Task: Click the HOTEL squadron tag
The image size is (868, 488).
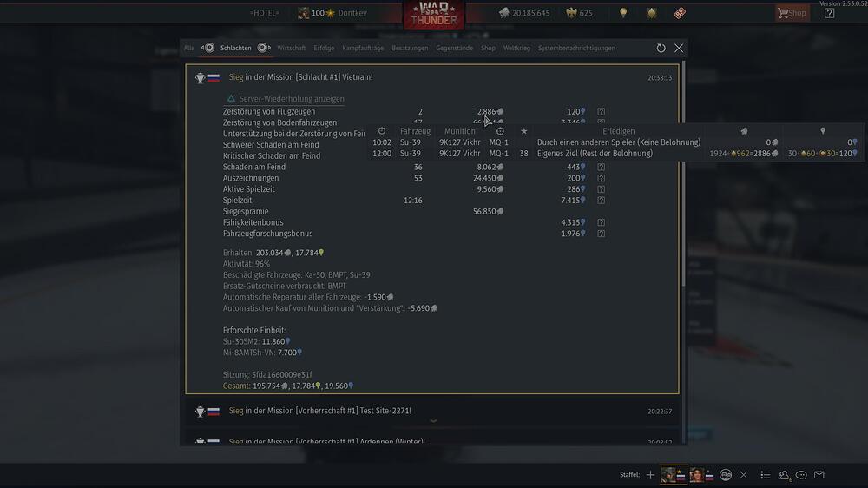Action: (x=265, y=13)
